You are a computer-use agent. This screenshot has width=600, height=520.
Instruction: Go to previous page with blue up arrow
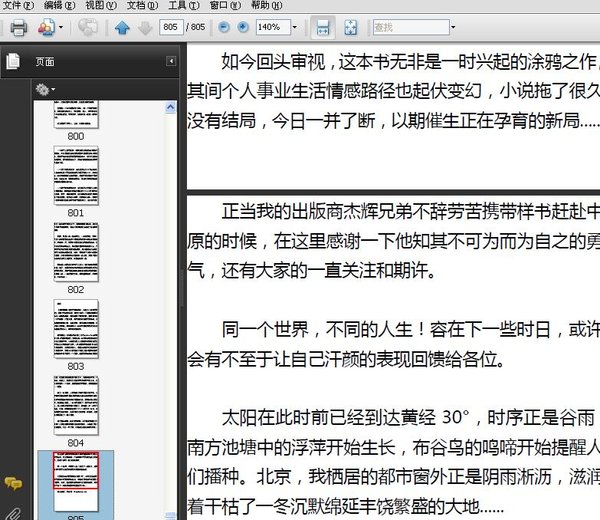(122, 28)
